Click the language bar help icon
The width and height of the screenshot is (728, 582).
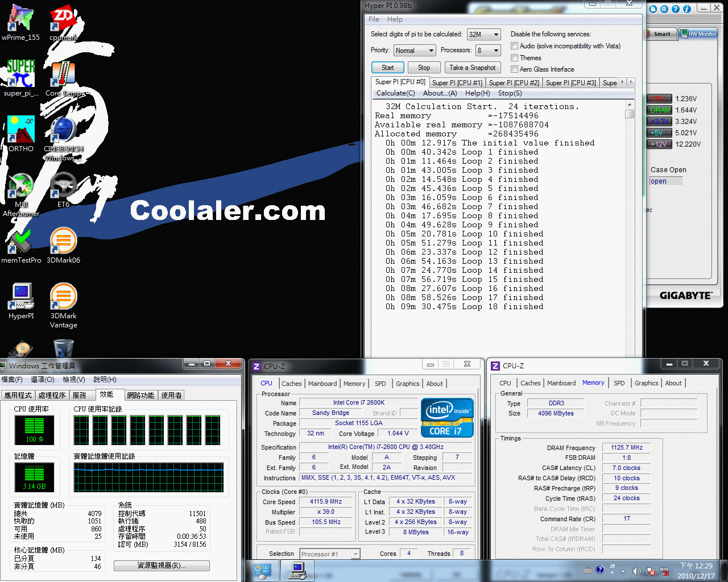click(x=599, y=570)
